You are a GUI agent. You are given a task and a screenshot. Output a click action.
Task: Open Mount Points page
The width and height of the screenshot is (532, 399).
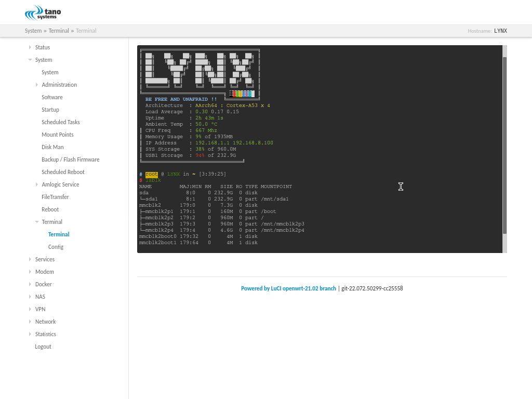[57, 135]
